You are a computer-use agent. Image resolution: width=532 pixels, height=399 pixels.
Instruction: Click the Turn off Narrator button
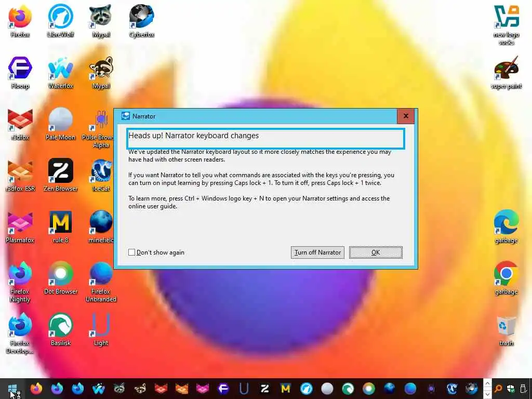[x=317, y=252]
